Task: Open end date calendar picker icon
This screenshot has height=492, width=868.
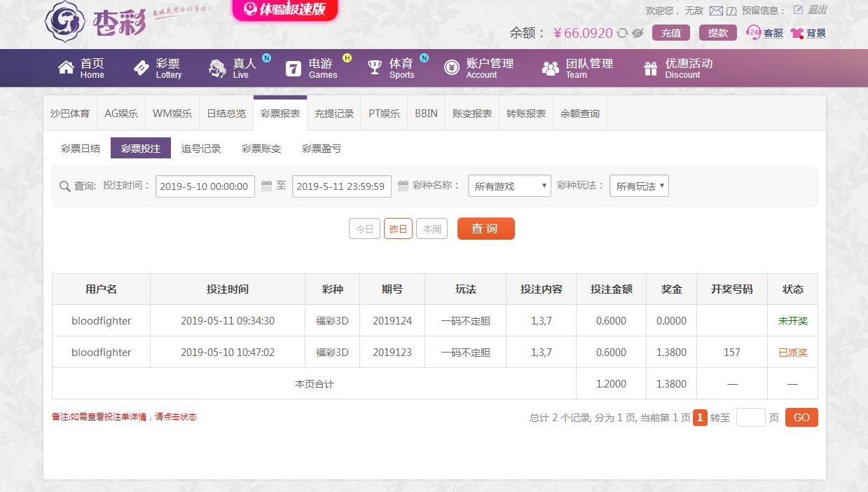Action: (x=403, y=186)
